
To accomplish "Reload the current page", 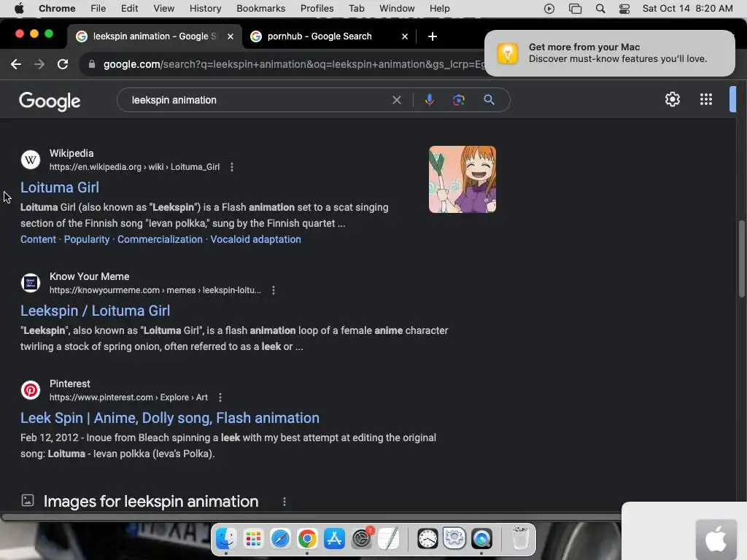I will pyautogui.click(x=63, y=64).
